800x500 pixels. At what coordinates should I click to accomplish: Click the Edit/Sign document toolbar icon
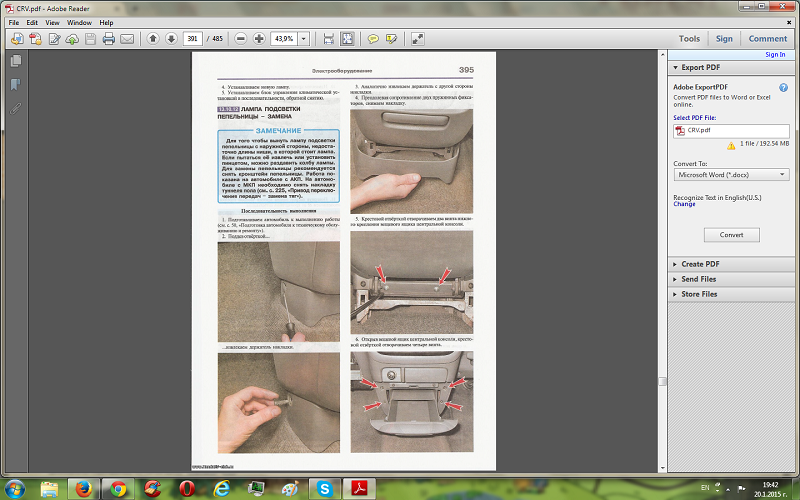click(x=54, y=39)
